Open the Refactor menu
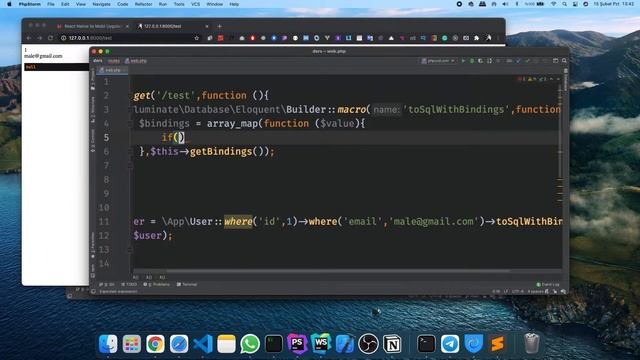Screen dimensions: 640x360 143,4
